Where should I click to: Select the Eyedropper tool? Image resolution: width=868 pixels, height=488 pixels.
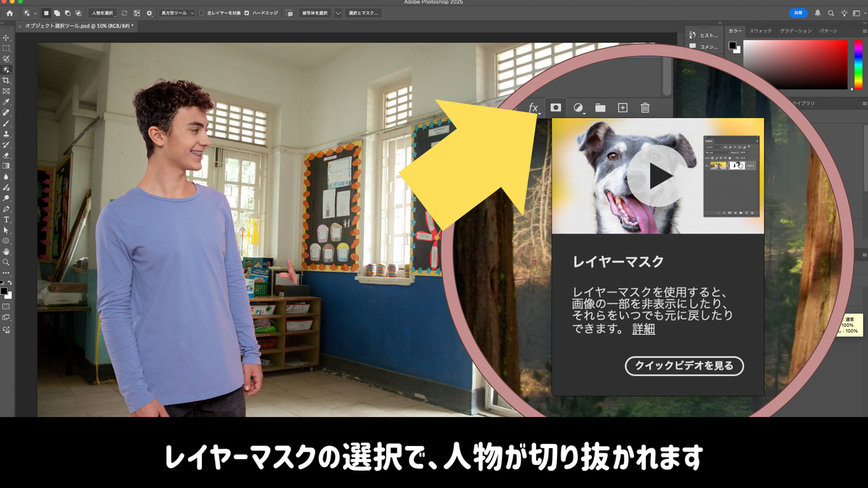7,102
